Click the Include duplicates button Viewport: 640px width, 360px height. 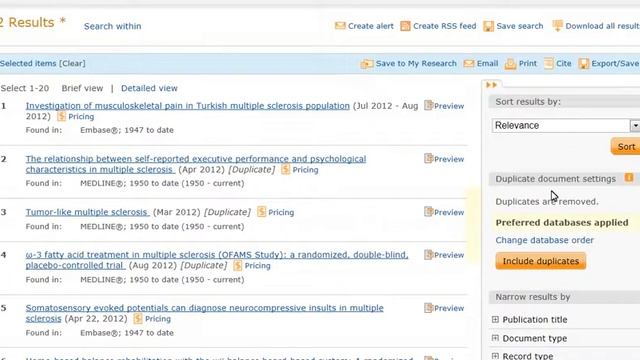(x=540, y=261)
